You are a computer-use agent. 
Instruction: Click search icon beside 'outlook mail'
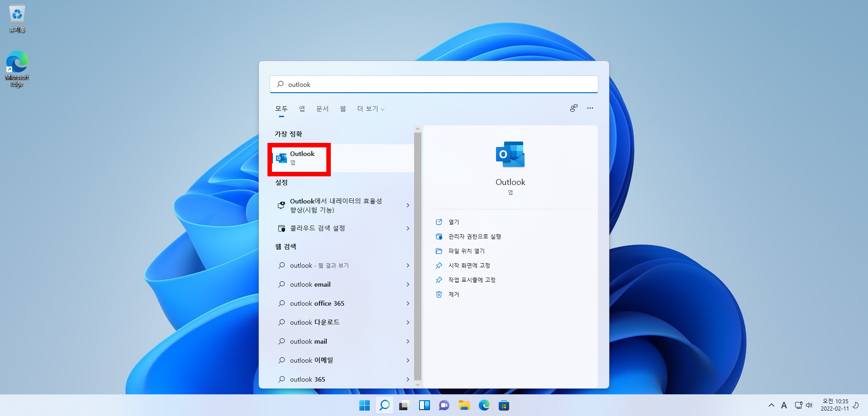point(281,341)
